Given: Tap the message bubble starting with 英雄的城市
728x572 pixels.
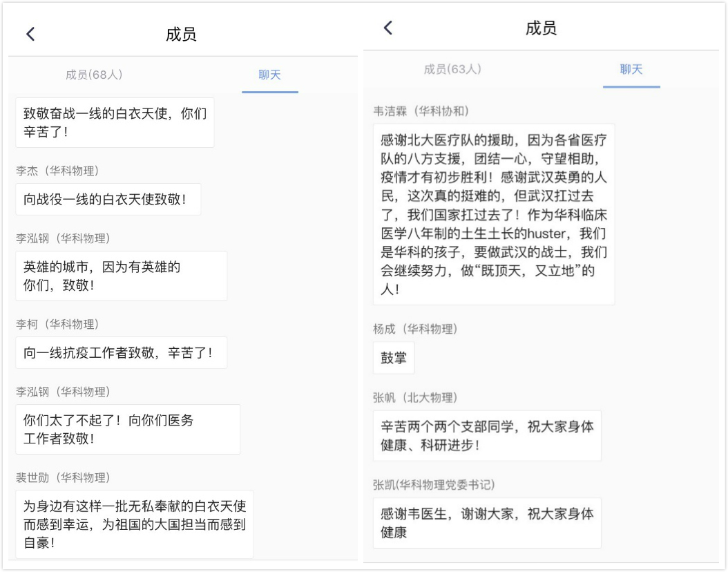Looking at the screenshot, I should coord(121,276).
